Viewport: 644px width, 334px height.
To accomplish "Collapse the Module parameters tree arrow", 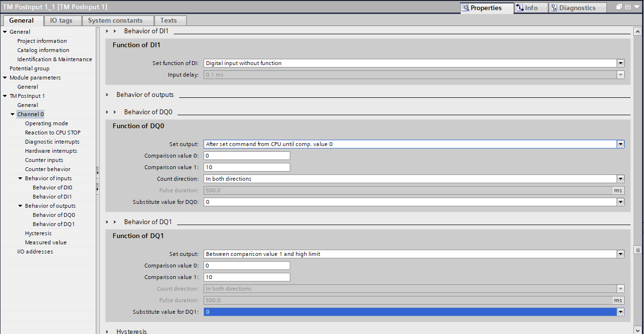I will pos(5,78).
